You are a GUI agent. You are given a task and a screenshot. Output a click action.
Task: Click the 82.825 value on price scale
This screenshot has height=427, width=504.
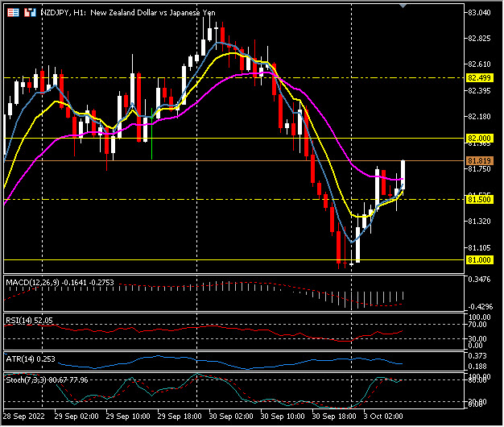pyautogui.click(x=479, y=39)
